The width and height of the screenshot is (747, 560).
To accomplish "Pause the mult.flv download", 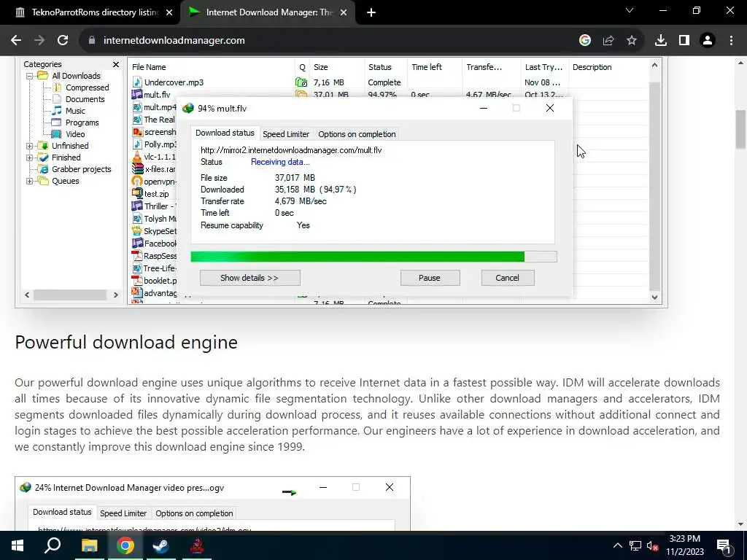I will tap(430, 278).
